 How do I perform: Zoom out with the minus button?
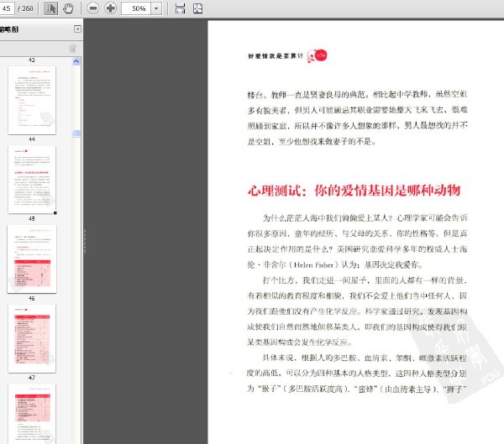tap(93, 8)
